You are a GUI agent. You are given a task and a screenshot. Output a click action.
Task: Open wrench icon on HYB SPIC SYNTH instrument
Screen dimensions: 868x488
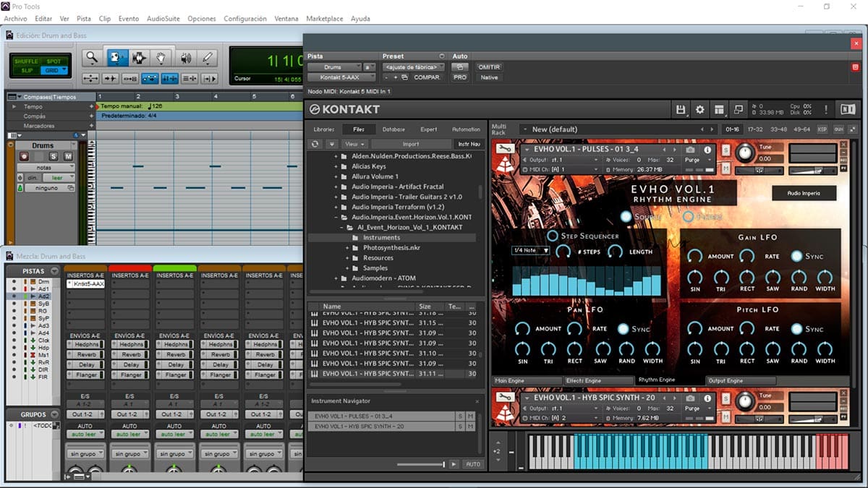[506, 397]
